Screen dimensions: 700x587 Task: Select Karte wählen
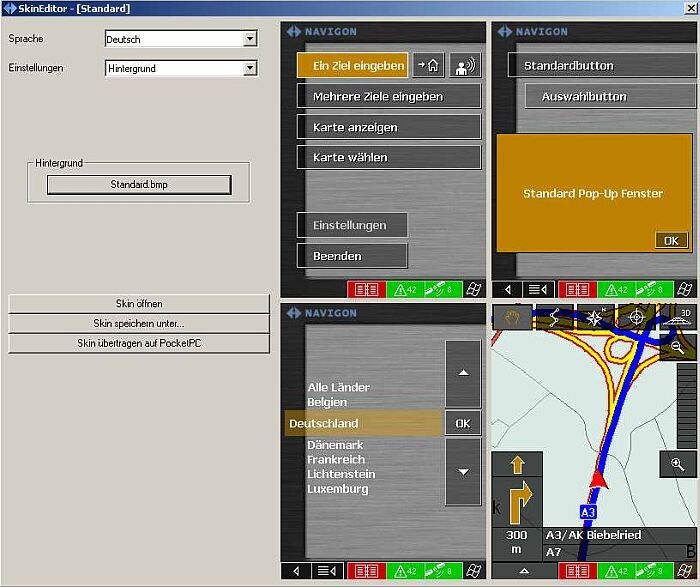pos(389,157)
